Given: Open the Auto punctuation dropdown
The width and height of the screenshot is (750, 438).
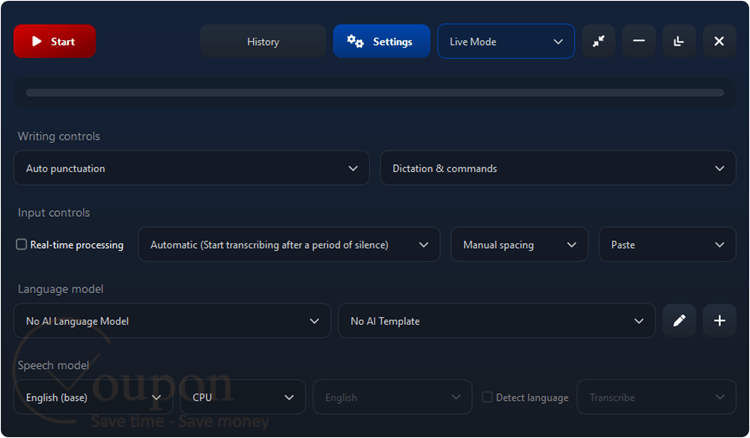Looking at the screenshot, I should tap(191, 168).
